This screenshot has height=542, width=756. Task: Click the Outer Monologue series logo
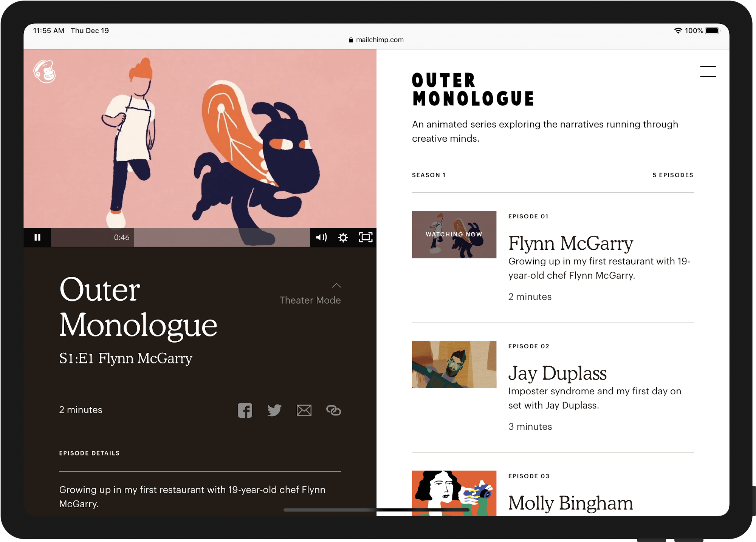(472, 90)
